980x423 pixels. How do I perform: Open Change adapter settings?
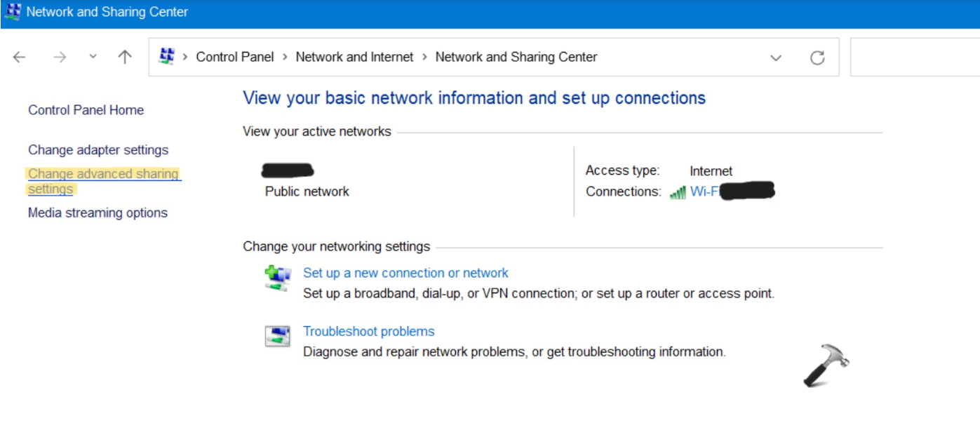pos(98,150)
